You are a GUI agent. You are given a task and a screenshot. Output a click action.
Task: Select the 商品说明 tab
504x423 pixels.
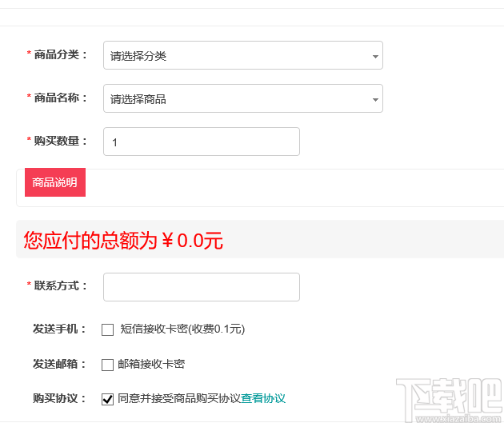54,182
